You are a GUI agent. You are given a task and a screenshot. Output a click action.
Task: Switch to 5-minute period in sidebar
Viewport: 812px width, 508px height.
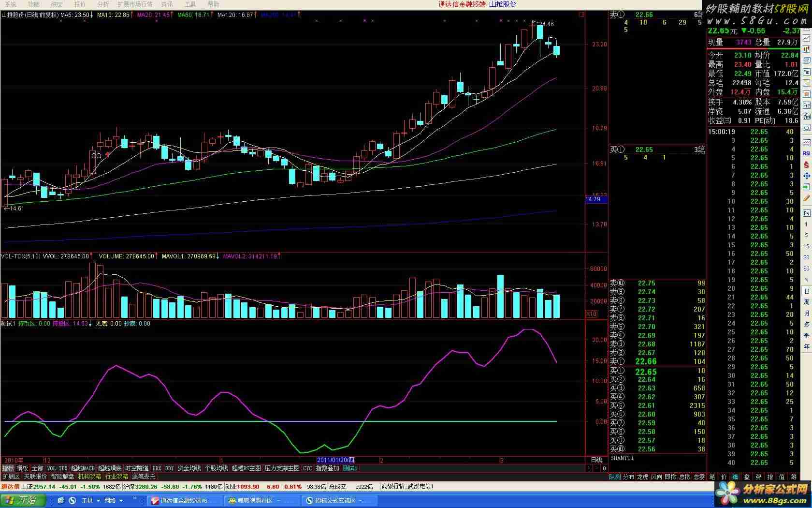click(806, 235)
